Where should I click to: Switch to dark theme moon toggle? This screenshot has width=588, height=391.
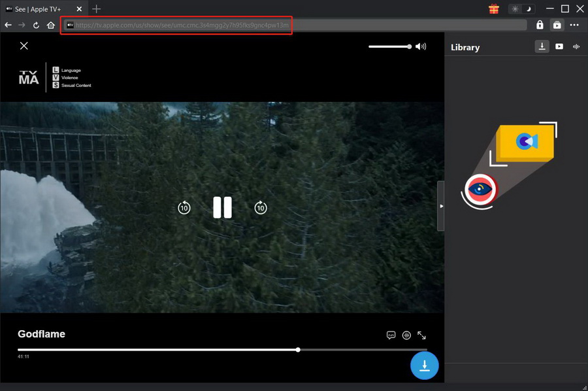(x=529, y=9)
